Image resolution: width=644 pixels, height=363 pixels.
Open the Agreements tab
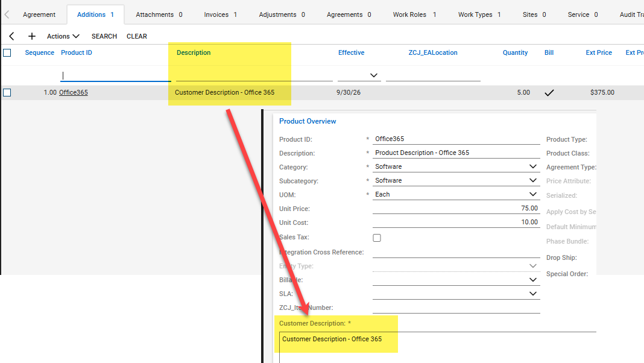[x=349, y=14]
